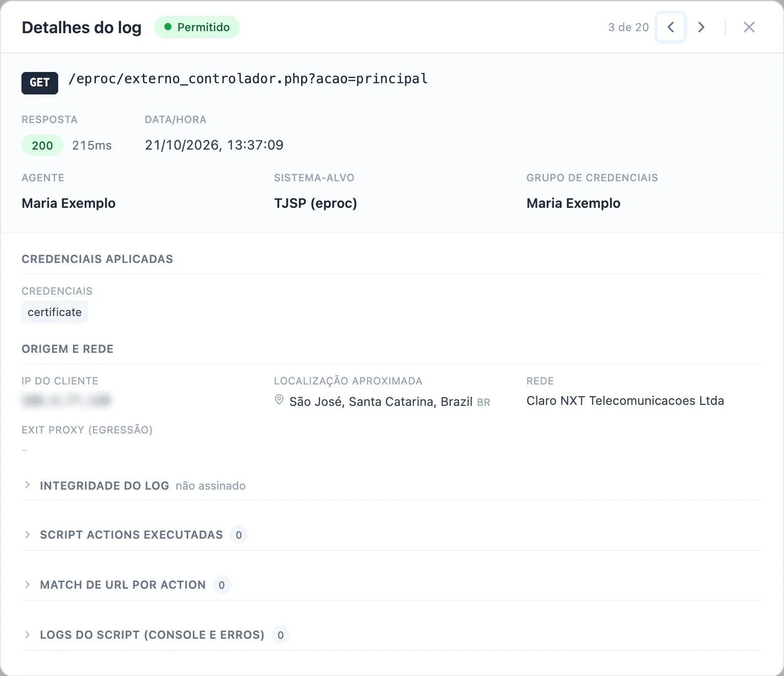The height and width of the screenshot is (676, 784).
Task: Close the log details dialog
Action: pyautogui.click(x=749, y=27)
